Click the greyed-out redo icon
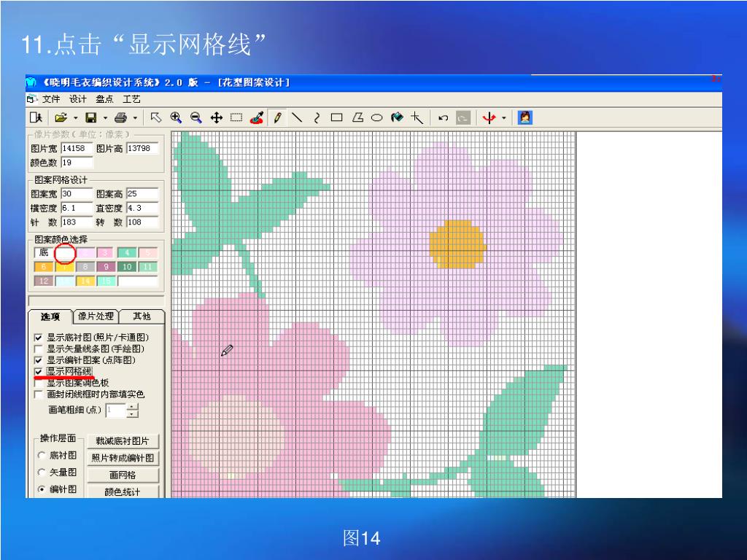 pyautogui.click(x=463, y=117)
